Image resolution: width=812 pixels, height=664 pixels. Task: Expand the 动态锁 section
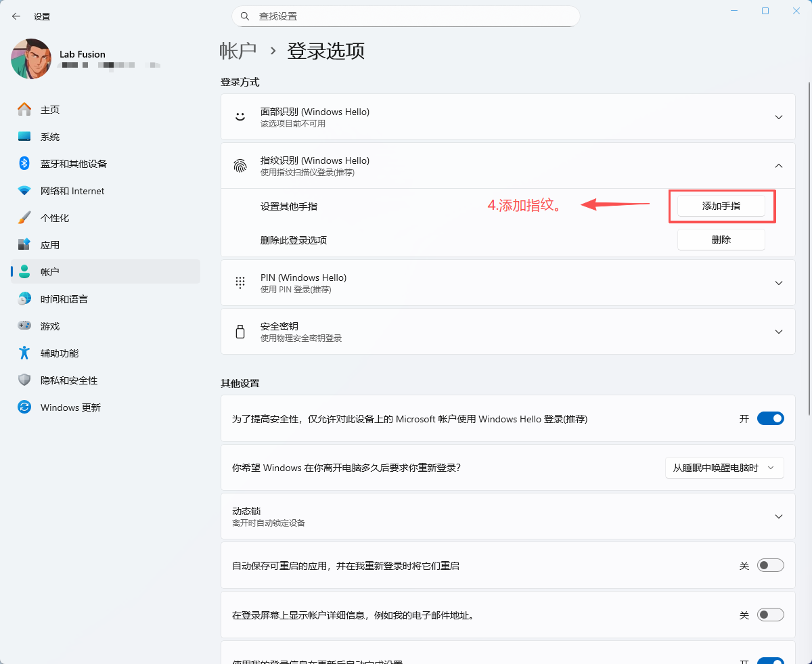(778, 516)
